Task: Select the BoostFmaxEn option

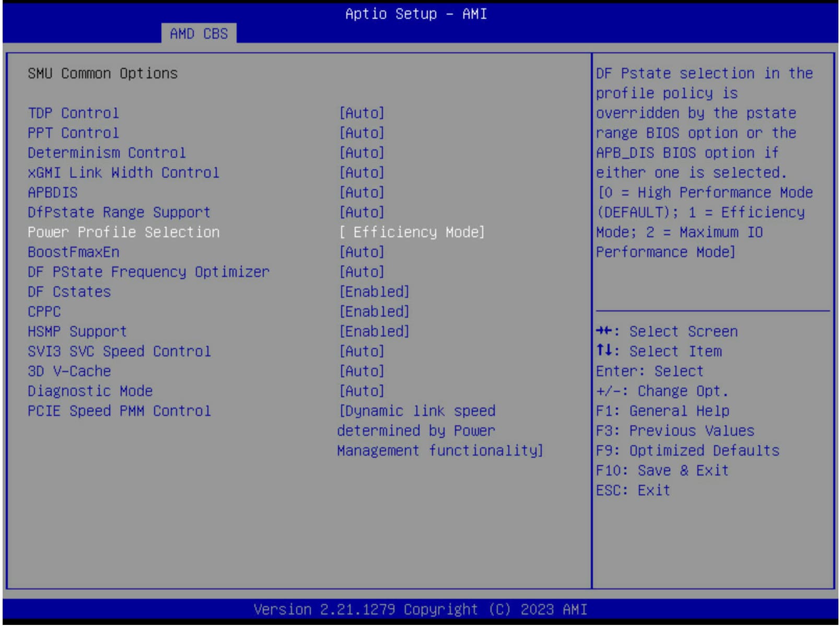Action: (x=74, y=252)
